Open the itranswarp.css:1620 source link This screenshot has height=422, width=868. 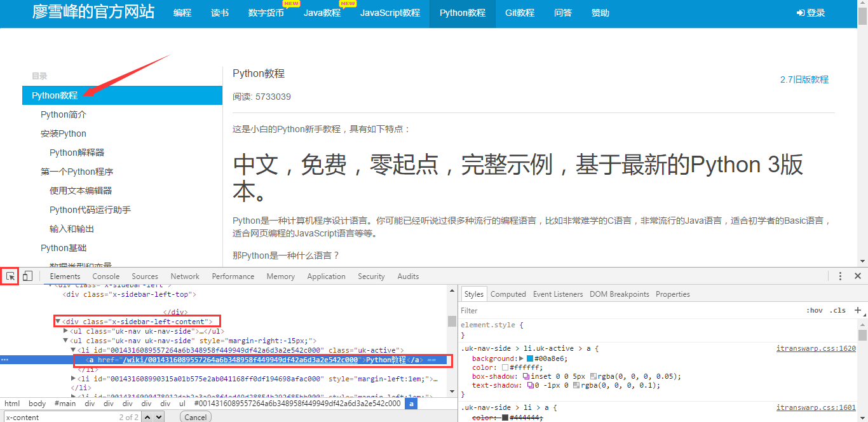click(815, 348)
